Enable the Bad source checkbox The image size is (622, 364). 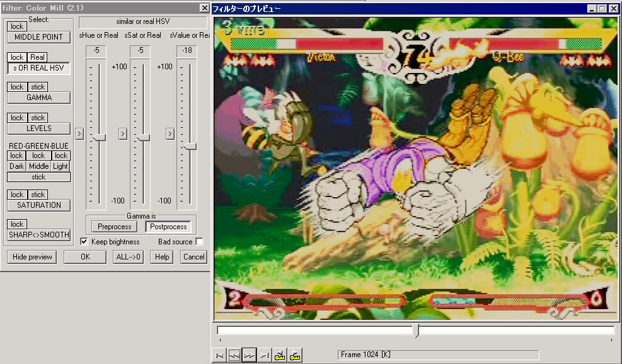coord(199,241)
